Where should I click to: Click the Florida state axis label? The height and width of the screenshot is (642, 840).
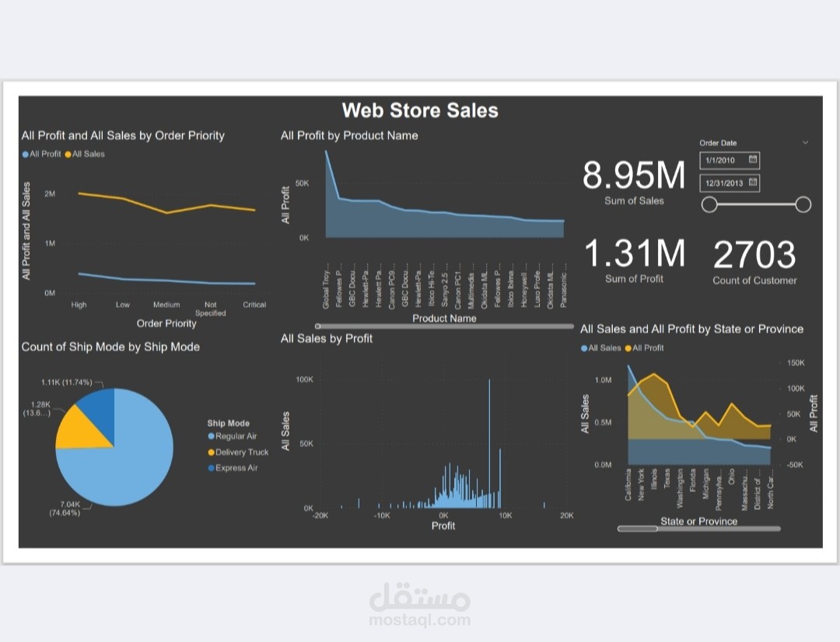click(x=693, y=480)
